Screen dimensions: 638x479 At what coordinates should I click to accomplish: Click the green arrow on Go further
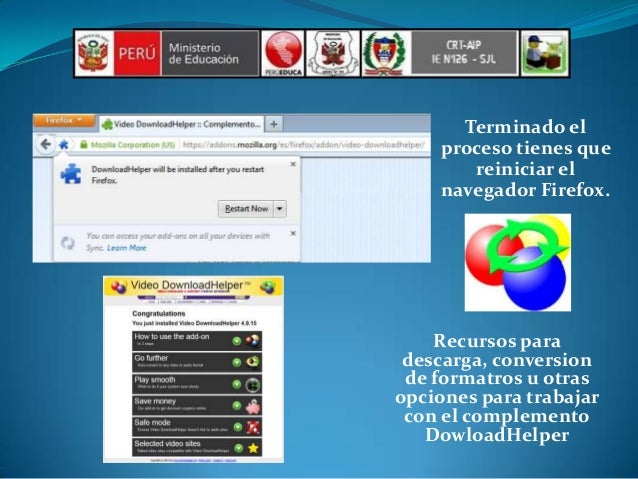pos(236,363)
